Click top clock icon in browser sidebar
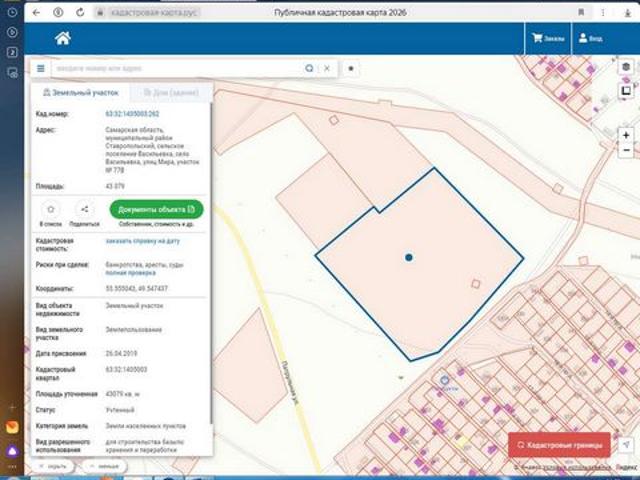The width and height of the screenshot is (640, 480). pos(12,12)
